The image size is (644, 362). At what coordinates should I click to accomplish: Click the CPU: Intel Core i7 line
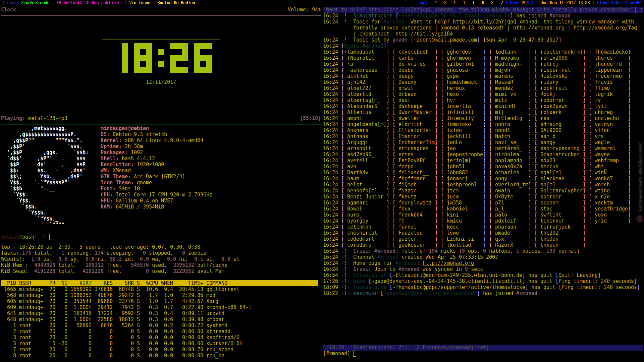pyautogui.click(x=156, y=195)
